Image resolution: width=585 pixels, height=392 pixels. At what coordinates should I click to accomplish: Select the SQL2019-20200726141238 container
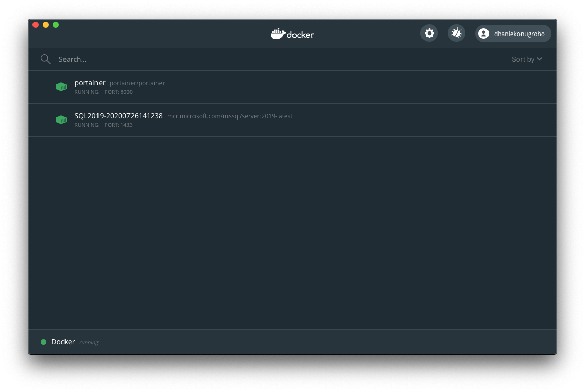pyautogui.click(x=118, y=116)
